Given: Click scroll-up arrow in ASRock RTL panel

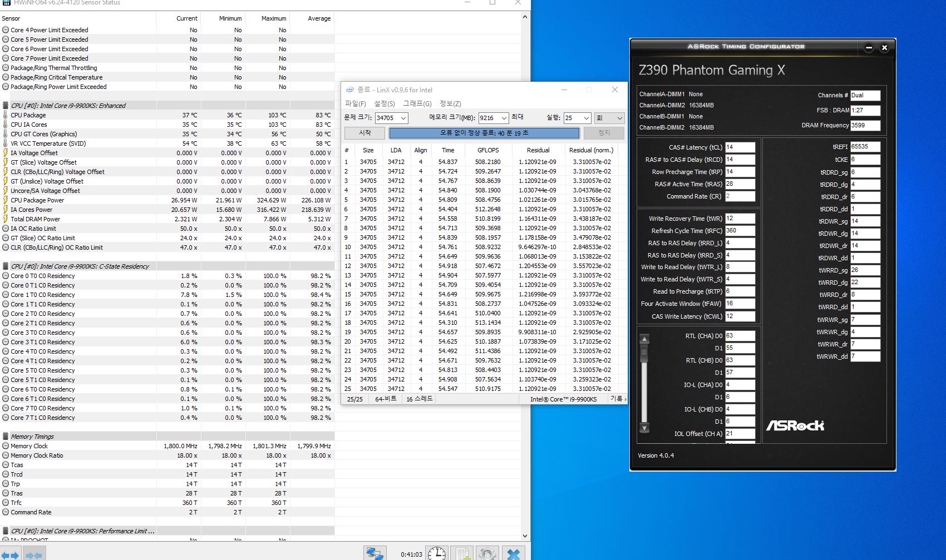Looking at the screenshot, I should point(644,339).
